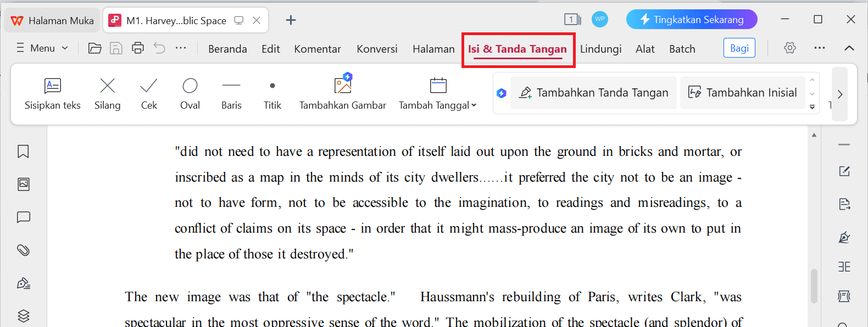Screen dimensions: 868x327
Task: Click the open folder icon
Action: tap(95, 48)
